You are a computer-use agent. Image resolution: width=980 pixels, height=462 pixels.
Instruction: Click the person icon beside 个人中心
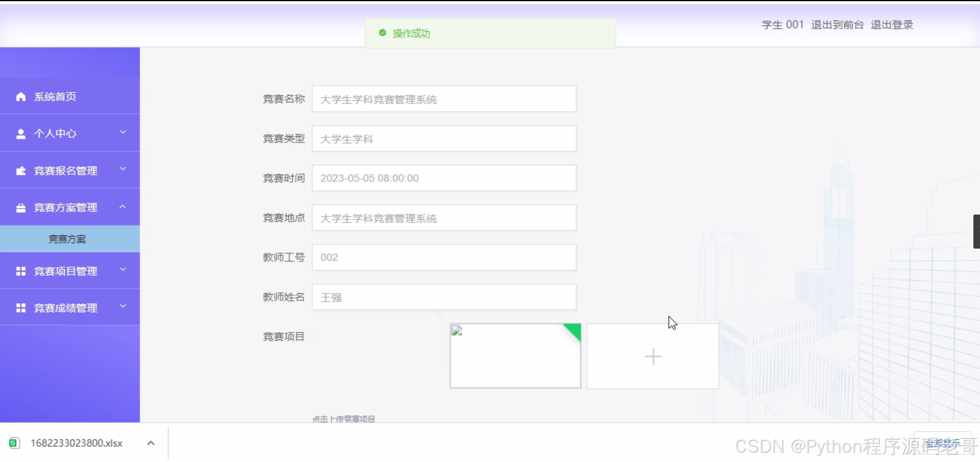click(x=21, y=134)
